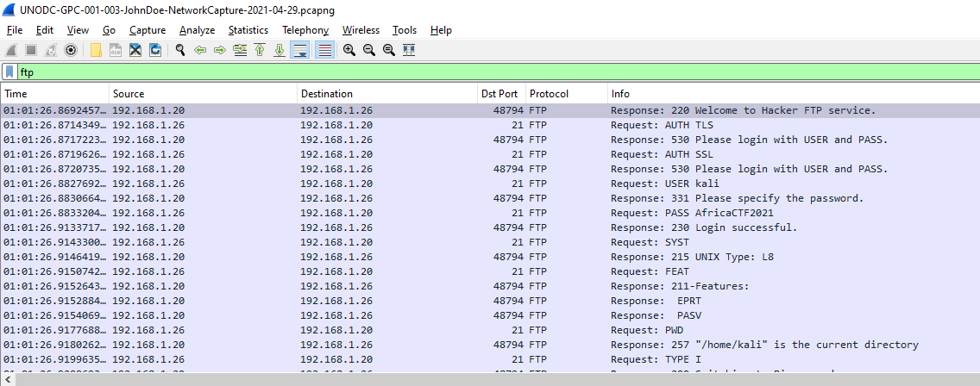Toggle auto-scroll during live capture
This screenshot has height=386, width=980.
point(300,50)
